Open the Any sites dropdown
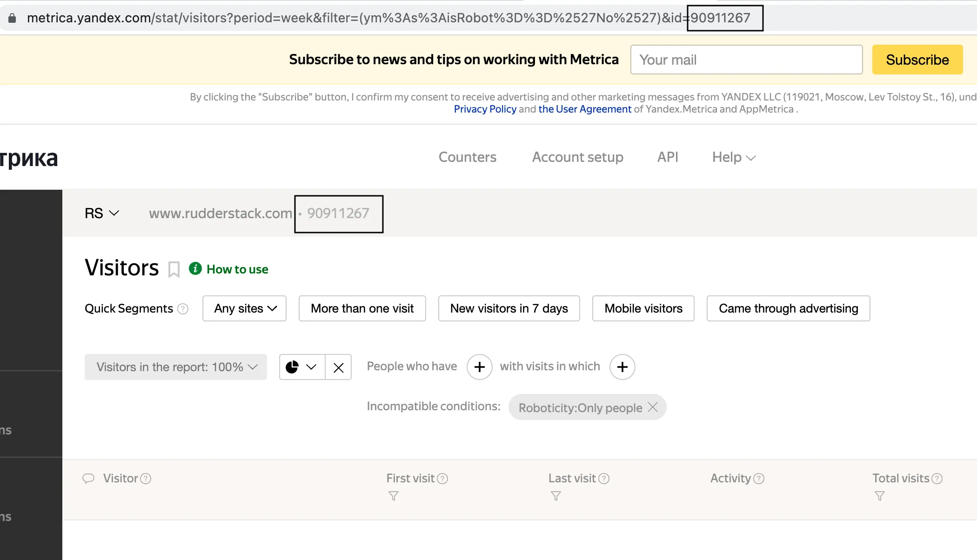 (x=244, y=308)
